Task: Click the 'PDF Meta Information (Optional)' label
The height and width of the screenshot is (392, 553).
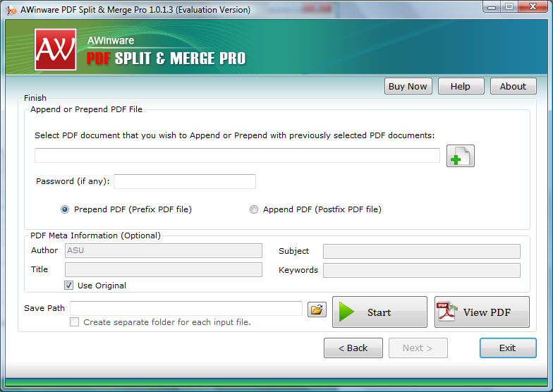Action: point(95,235)
